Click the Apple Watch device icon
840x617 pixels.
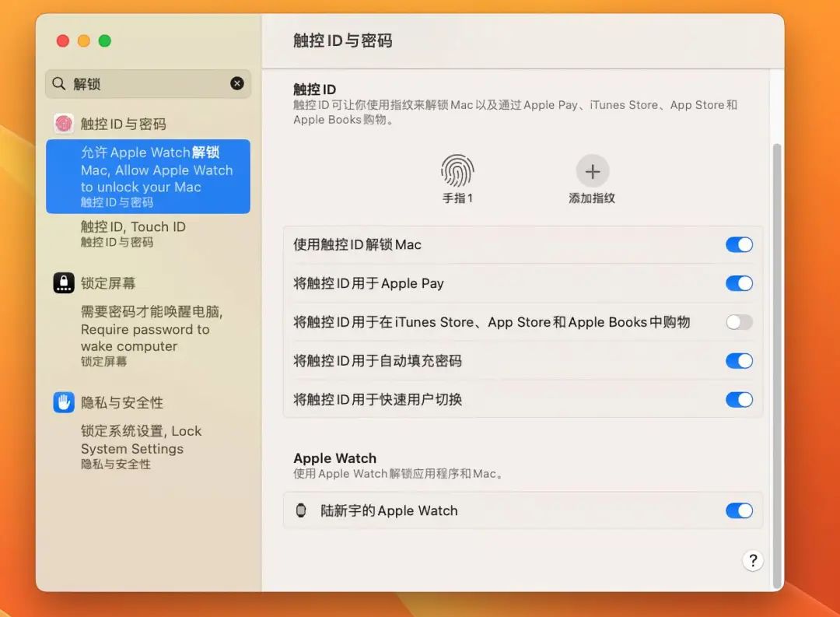301,511
